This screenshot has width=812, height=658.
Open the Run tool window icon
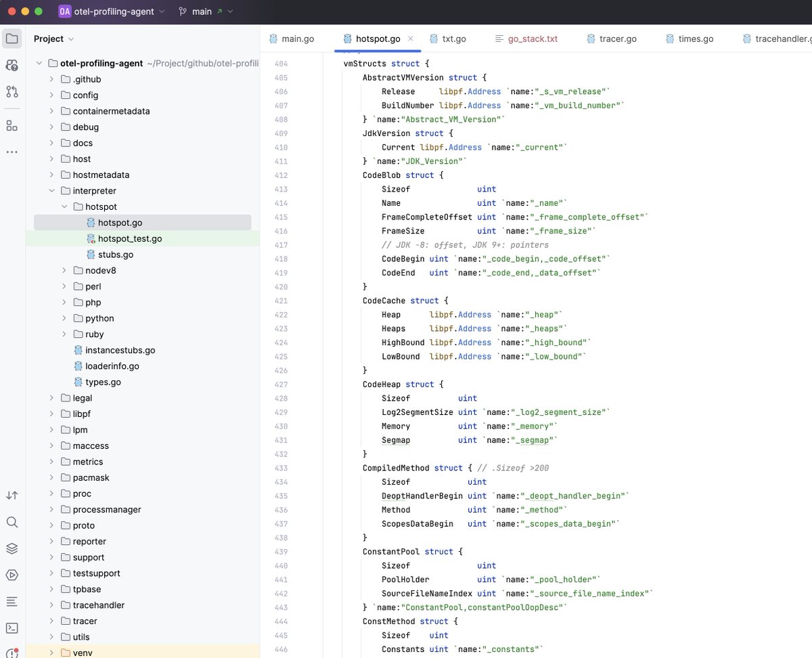[x=12, y=575]
